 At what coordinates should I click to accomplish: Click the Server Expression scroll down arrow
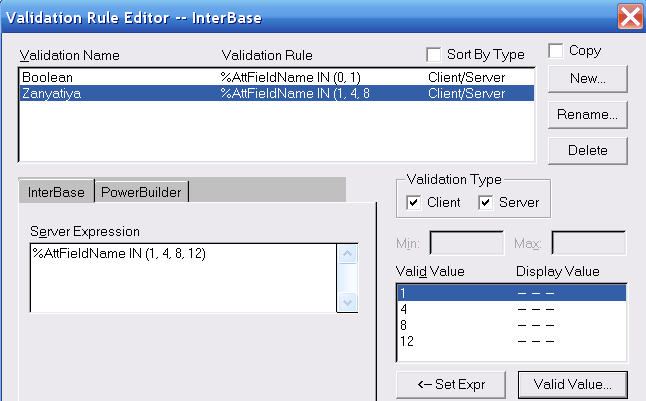347,303
